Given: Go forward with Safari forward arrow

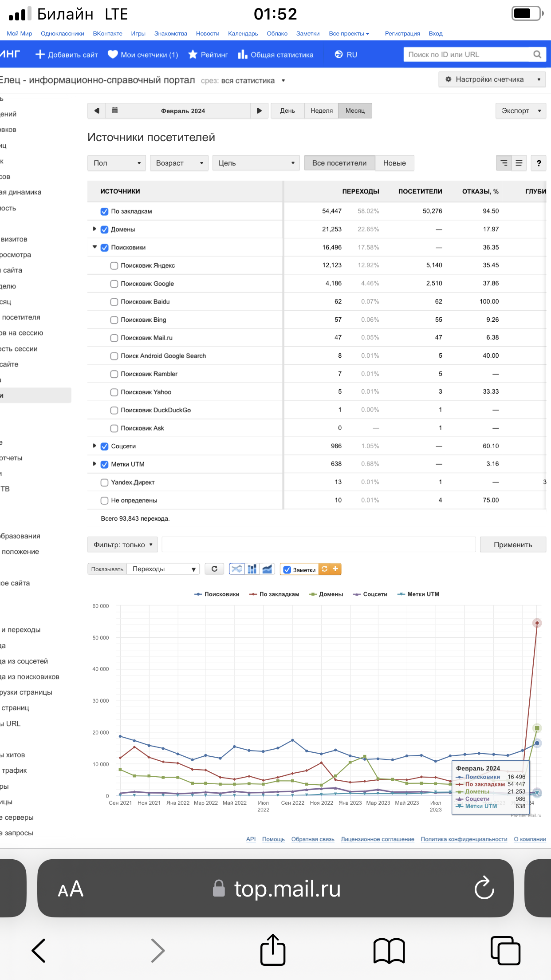Looking at the screenshot, I should coord(157,950).
